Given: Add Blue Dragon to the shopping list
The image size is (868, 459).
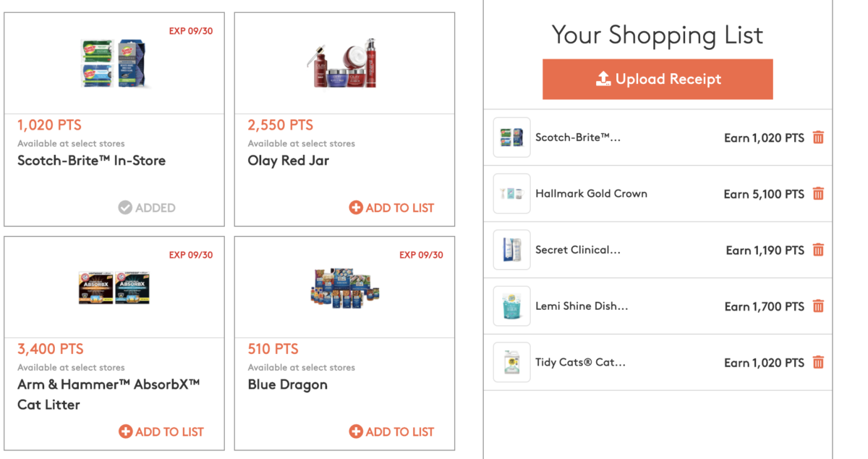Looking at the screenshot, I should 391,431.
